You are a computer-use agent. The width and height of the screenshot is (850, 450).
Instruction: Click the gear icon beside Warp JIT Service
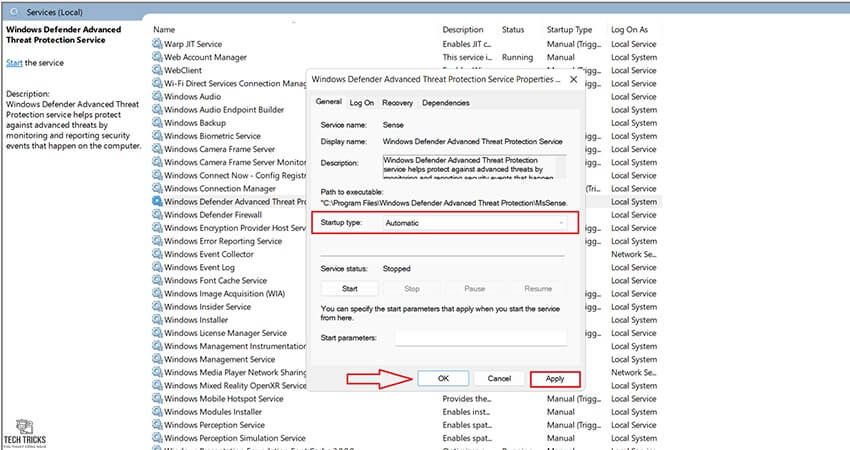pyautogui.click(x=157, y=44)
